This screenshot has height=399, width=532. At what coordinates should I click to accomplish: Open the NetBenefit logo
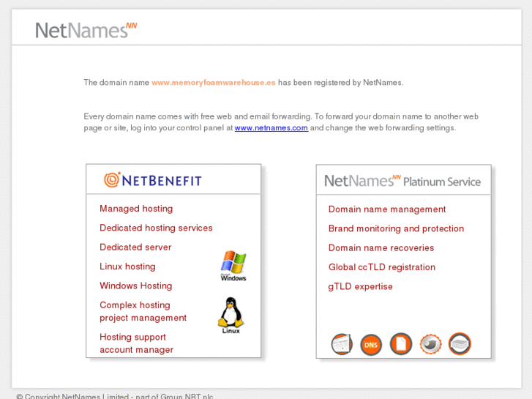tap(153, 180)
